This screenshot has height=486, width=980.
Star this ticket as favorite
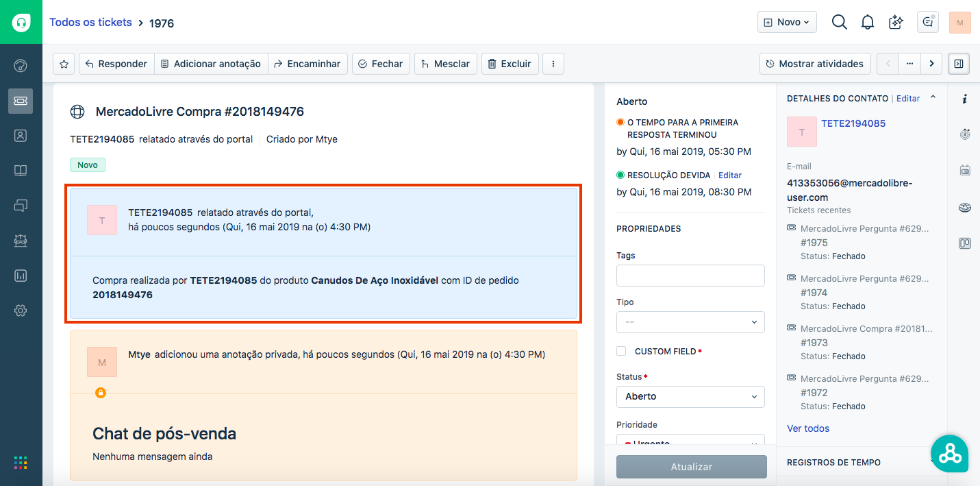pos(64,64)
